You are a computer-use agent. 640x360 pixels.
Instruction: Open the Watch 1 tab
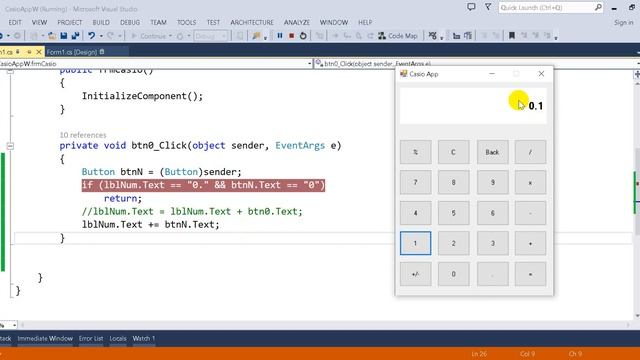pyautogui.click(x=144, y=338)
